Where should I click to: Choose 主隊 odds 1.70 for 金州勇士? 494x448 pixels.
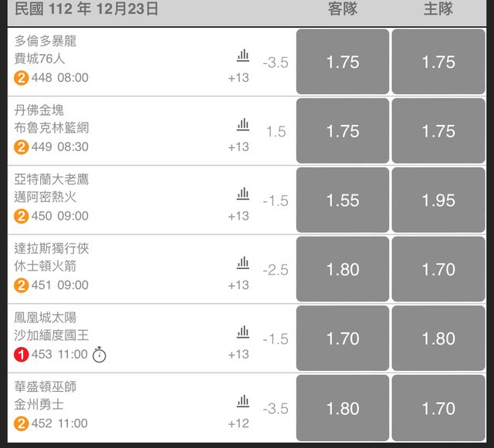tap(438, 408)
